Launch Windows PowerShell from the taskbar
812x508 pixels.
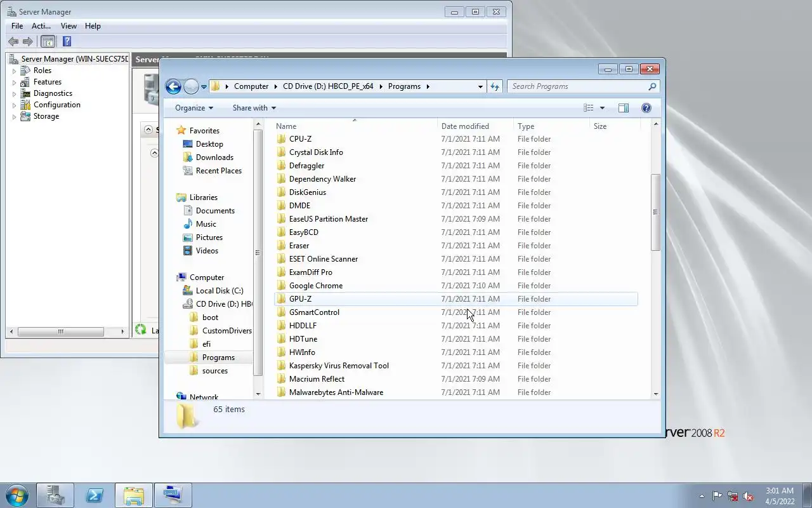[x=95, y=495]
